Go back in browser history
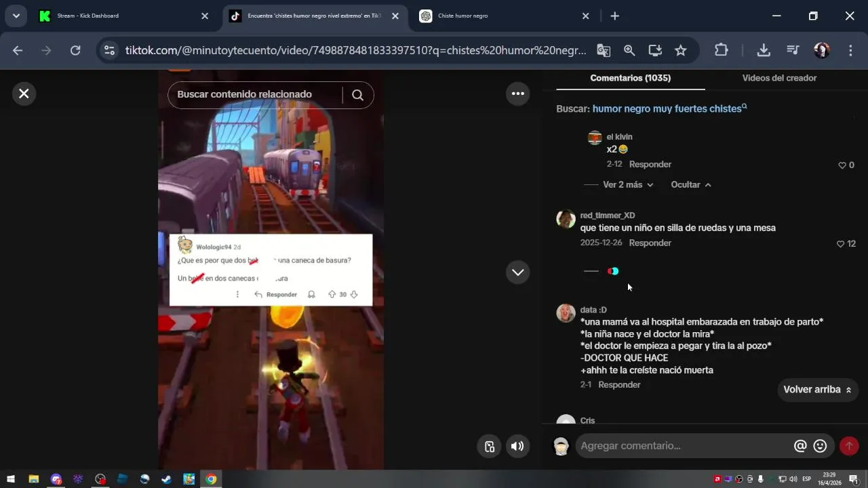This screenshot has height=488, width=868. coord(18,50)
